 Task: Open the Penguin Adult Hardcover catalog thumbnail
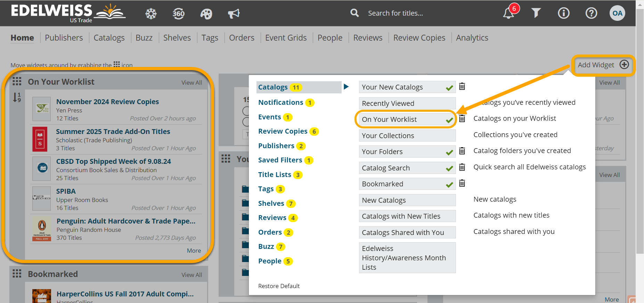pyautogui.click(x=42, y=228)
